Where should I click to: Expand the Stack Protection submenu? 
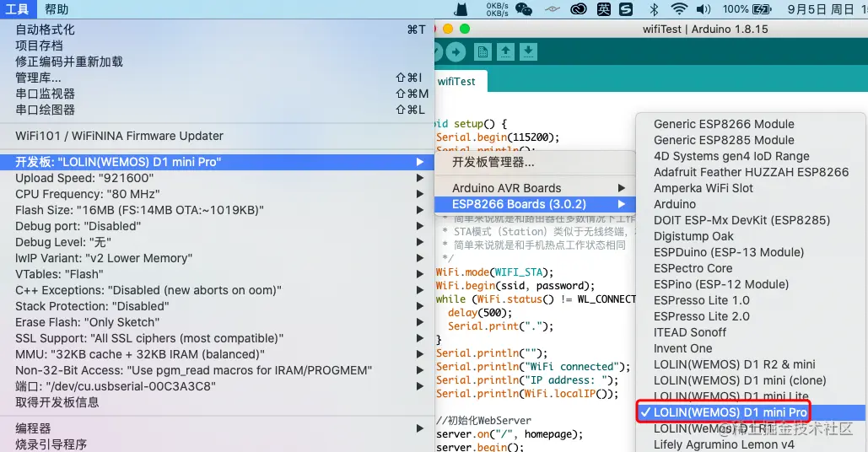pyautogui.click(x=217, y=306)
